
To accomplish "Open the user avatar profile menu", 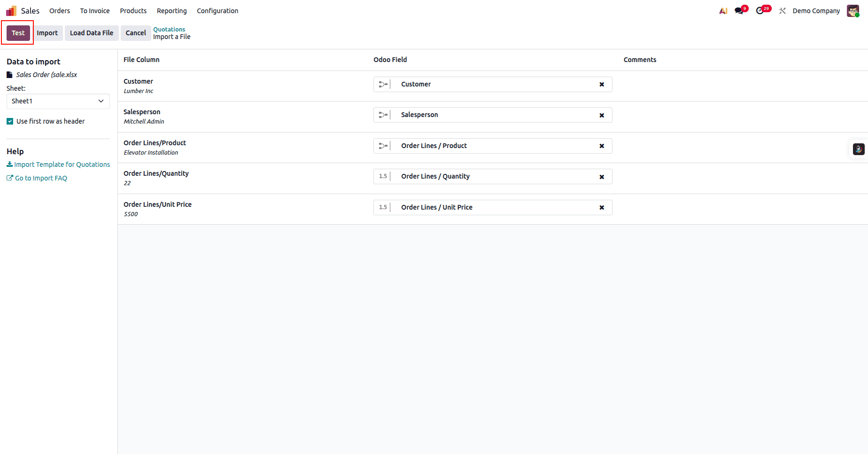I will 852,10.
